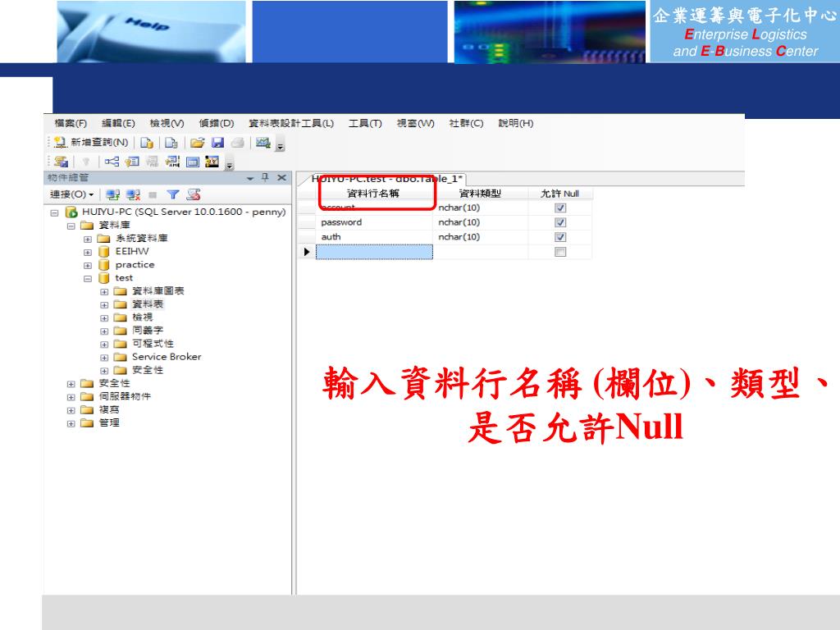Image resolution: width=840 pixels, height=630 pixels.
Task: Click the 'auth' column name cell
Action: pyautogui.click(x=374, y=237)
